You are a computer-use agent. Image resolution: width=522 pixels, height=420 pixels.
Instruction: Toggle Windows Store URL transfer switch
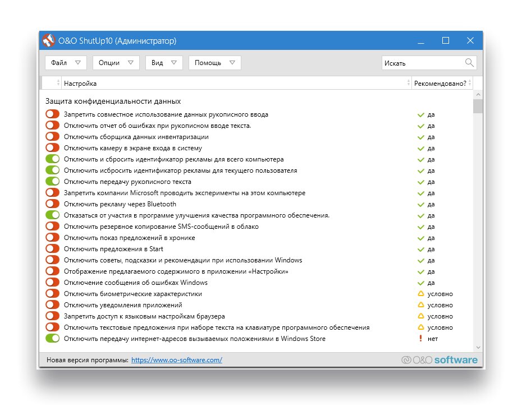click(52, 338)
